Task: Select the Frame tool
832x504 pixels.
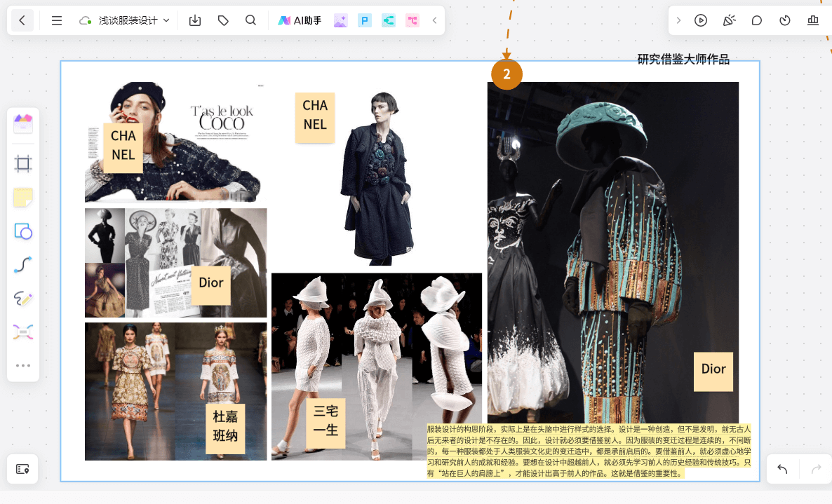Action: [23, 164]
